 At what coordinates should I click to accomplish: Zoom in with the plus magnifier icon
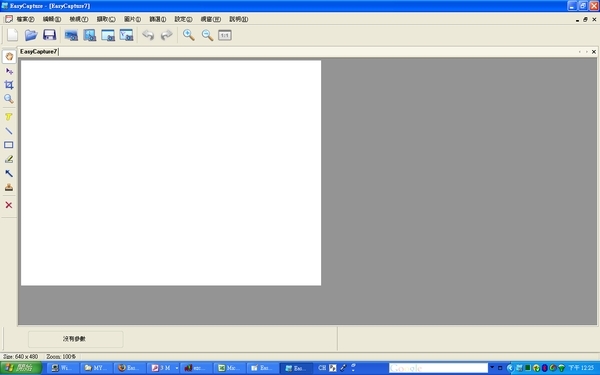(x=188, y=35)
